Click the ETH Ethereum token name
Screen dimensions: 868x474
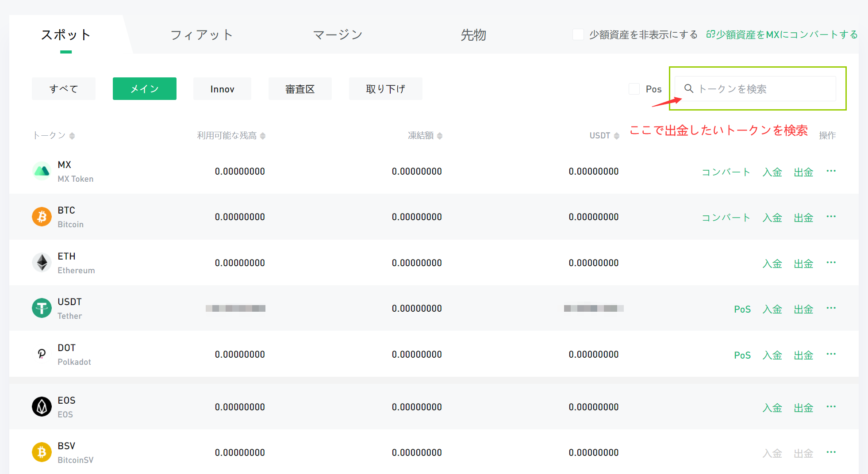click(76, 263)
